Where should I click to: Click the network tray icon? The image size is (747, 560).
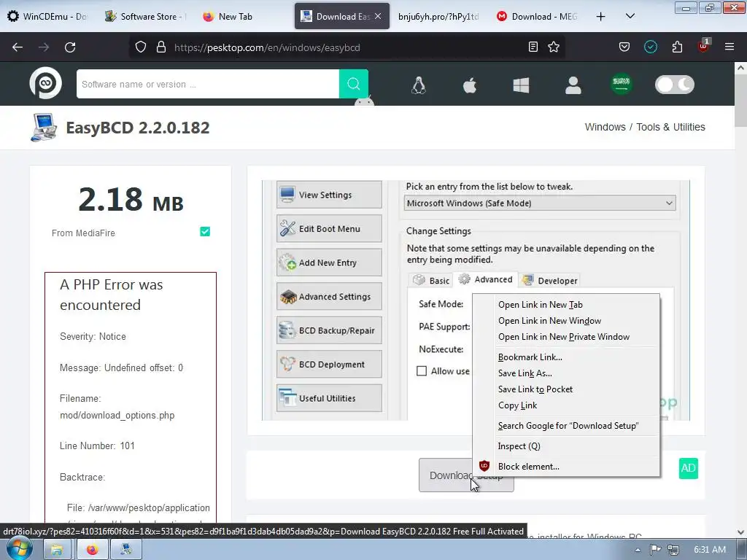[673, 550]
